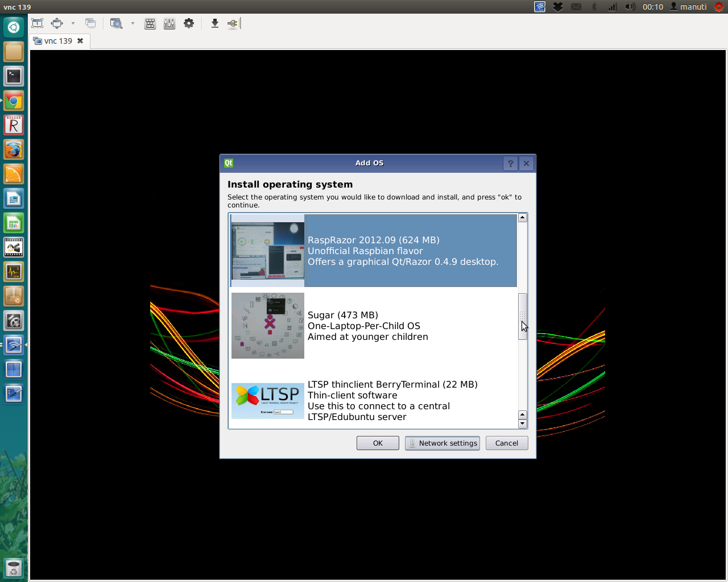The image size is (728, 582).
Task: Click the Cancel button
Action: (507, 443)
